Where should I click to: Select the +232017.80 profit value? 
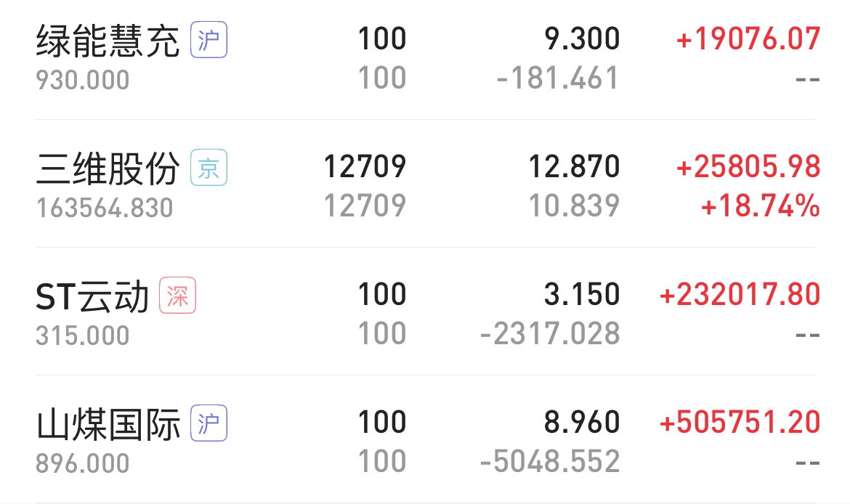[x=740, y=295]
